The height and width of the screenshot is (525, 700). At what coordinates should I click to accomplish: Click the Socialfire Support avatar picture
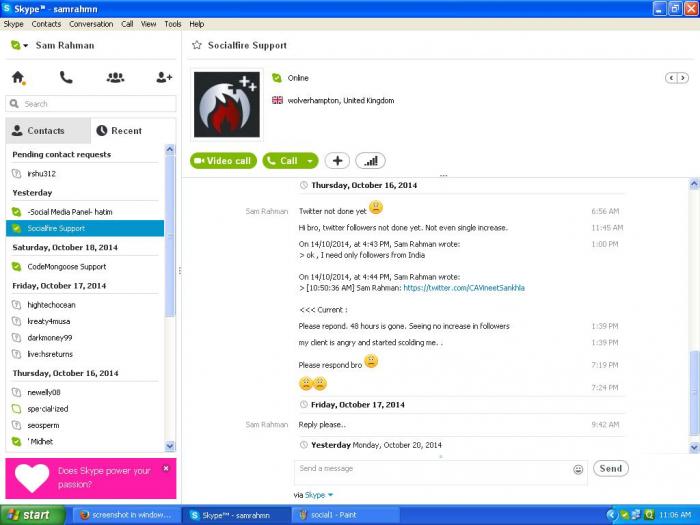click(227, 104)
